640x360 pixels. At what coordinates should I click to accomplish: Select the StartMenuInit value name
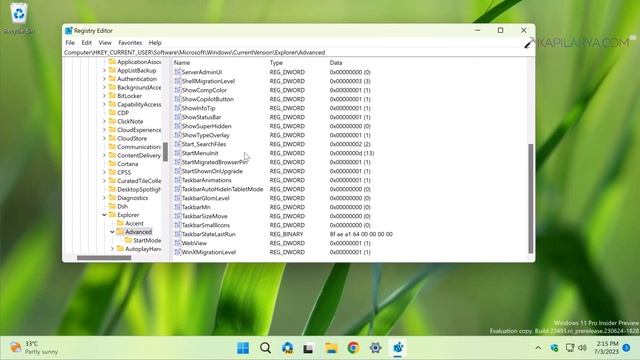200,153
